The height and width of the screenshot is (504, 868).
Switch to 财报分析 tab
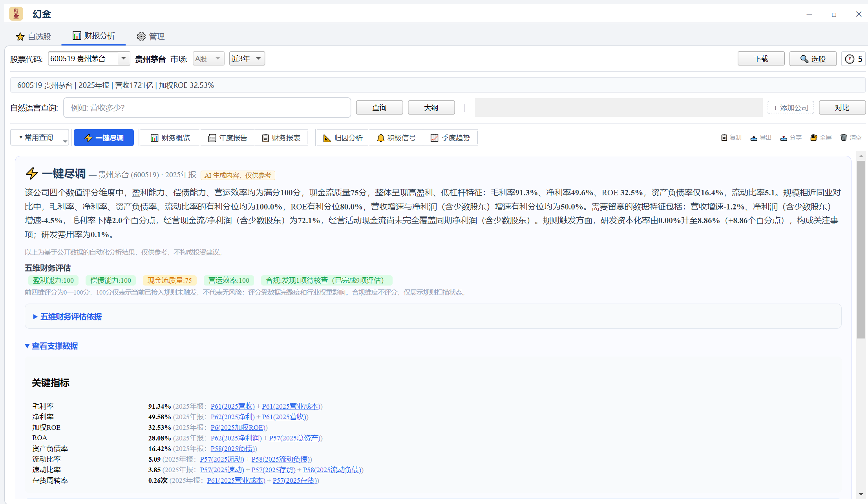click(x=93, y=36)
